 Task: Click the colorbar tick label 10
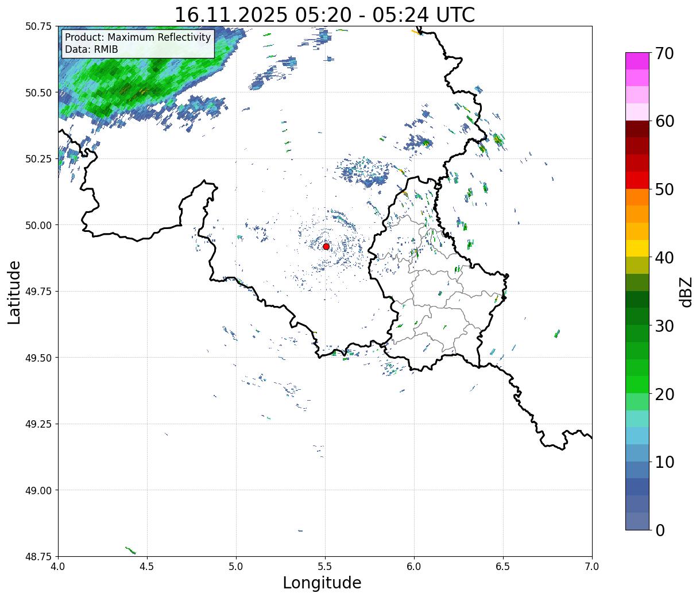pyautogui.click(x=664, y=462)
